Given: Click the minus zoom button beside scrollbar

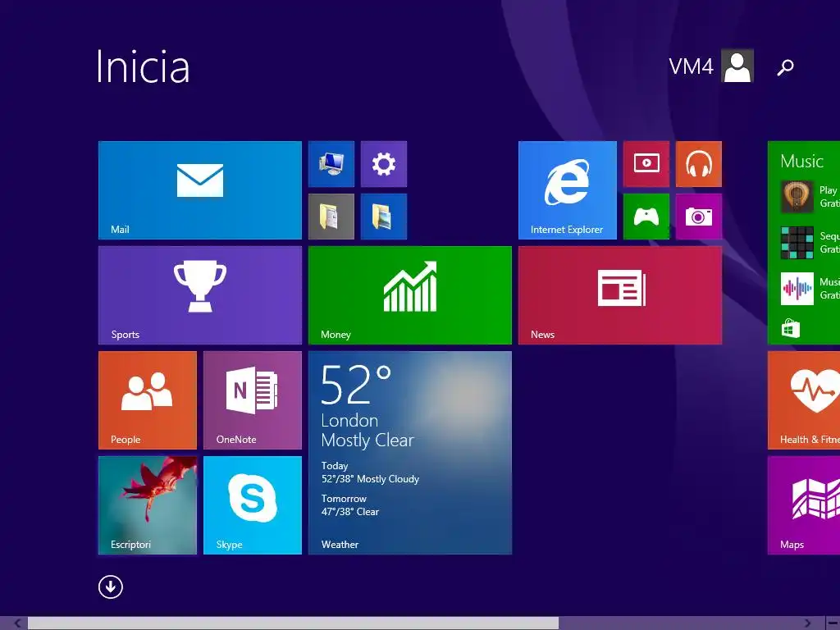Looking at the screenshot, I should [x=833, y=623].
